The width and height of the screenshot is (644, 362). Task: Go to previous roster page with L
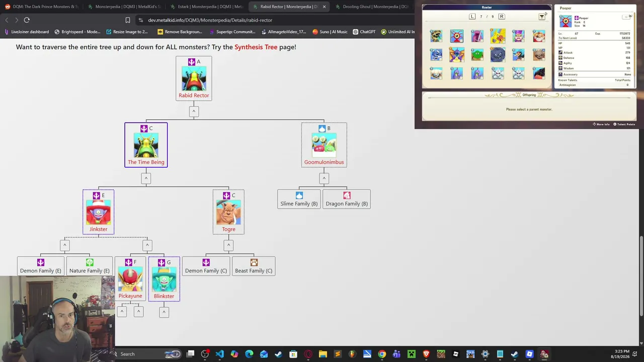(472, 17)
